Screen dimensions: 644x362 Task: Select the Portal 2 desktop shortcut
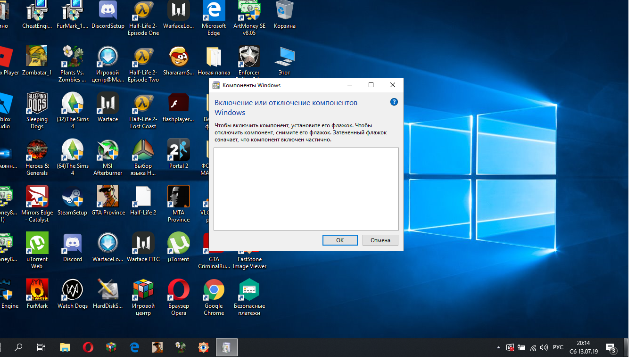[179, 154]
